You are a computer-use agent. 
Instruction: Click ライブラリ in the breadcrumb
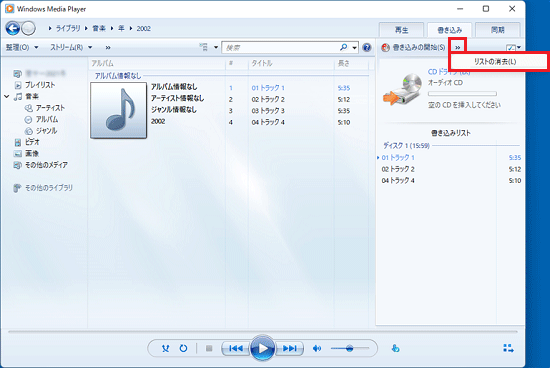pyautogui.click(x=68, y=28)
